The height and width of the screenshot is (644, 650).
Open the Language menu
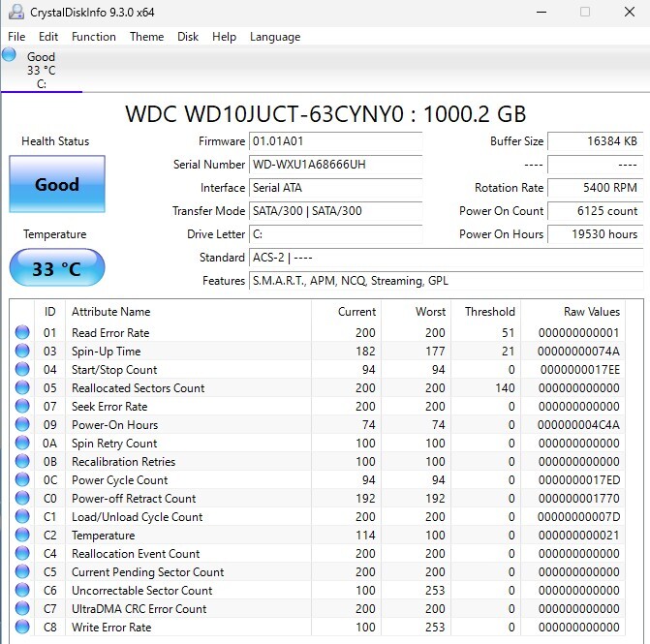click(275, 37)
